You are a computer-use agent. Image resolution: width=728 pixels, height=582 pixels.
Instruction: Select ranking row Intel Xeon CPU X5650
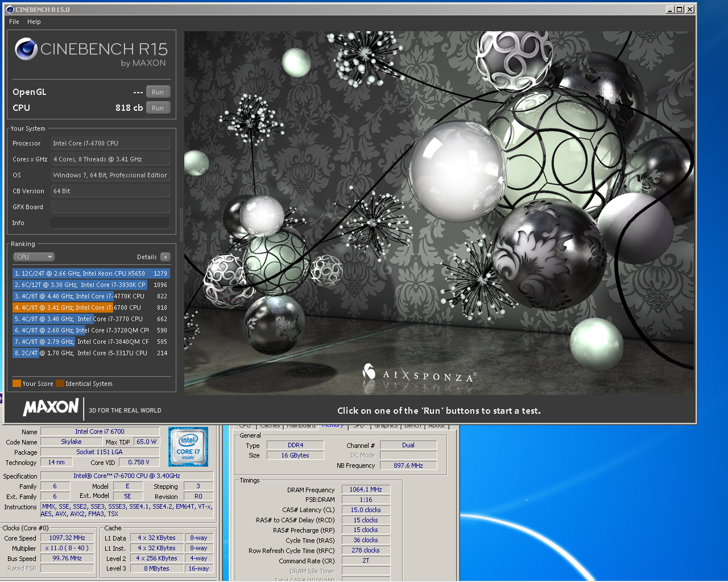point(91,273)
